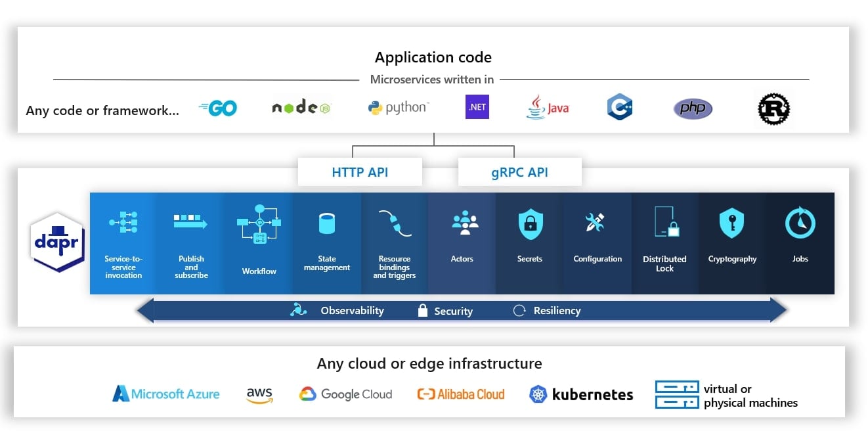Click the Any code or framework text
Viewport: 868px width, 437px height.
[x=102, y=110]
